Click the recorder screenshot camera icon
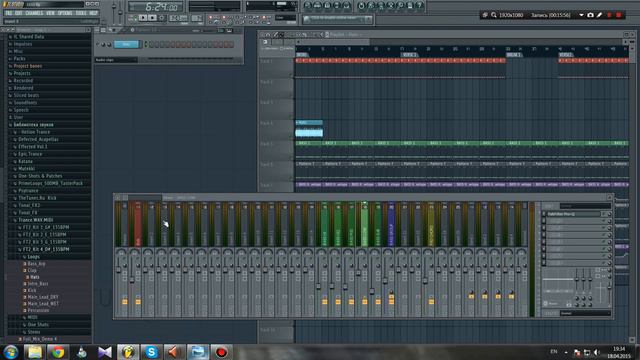This screenshot has width=640, height=360. (x=590, y=15)
